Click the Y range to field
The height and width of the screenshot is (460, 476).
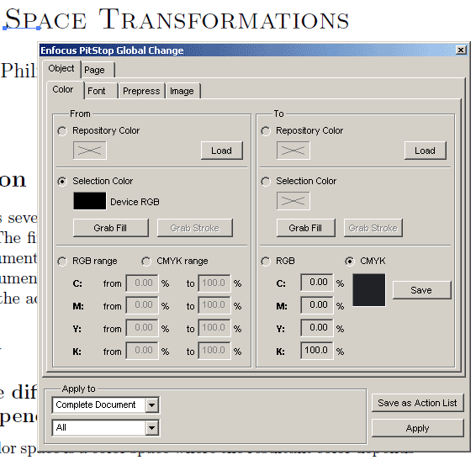click(x=214, y=328)
